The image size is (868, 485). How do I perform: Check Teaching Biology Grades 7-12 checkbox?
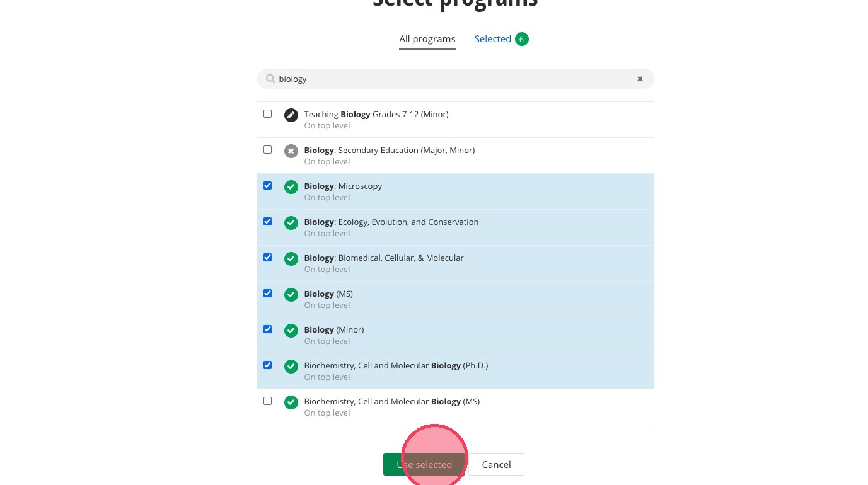[268, 114]
